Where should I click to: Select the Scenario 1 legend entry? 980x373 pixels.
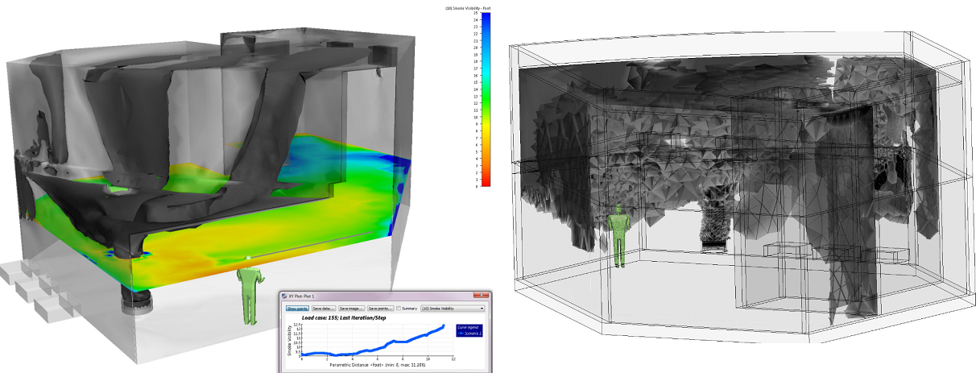click(x=469, y=332)
